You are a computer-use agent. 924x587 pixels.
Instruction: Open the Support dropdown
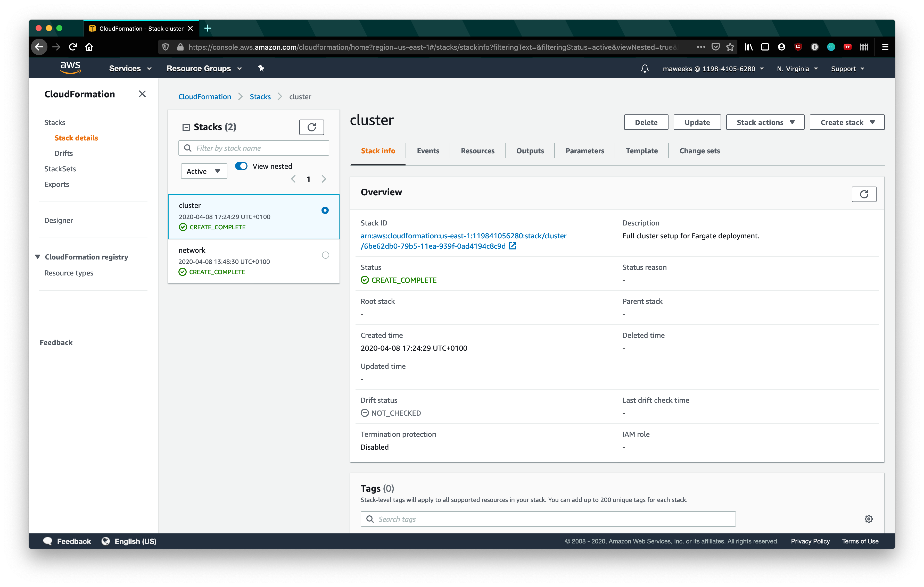847,69
